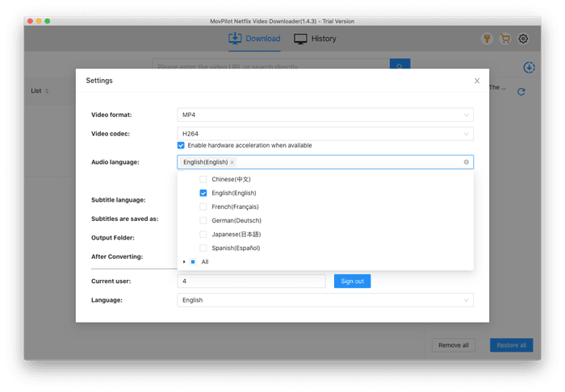This screenshot has height=392, width=565.
Task: Check the French(Français) option
Action: click(203, 206)
